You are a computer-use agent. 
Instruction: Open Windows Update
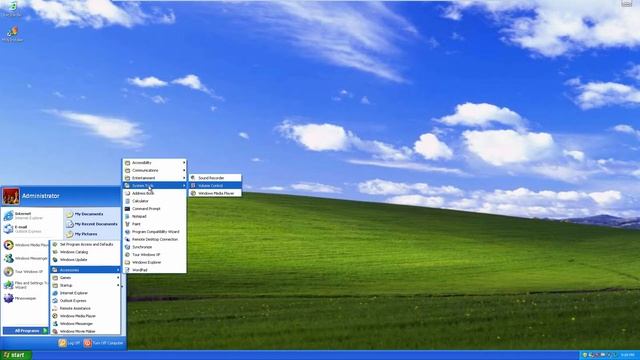click(x=86, y=260)
